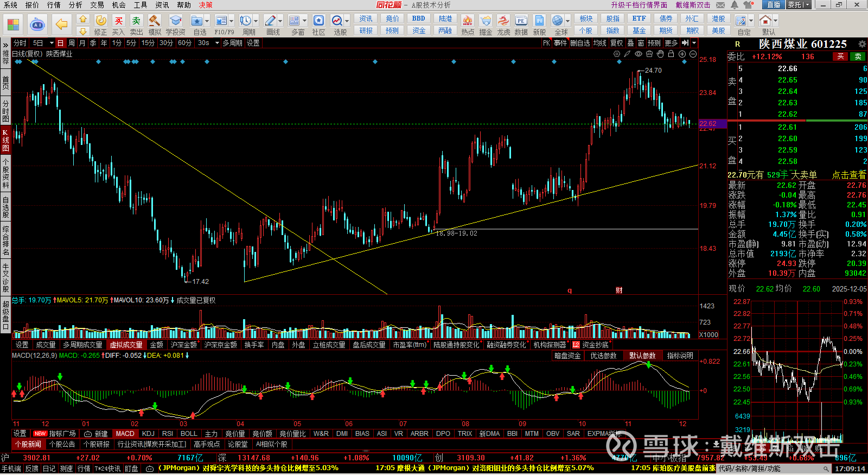The width and height of the screenshot is (868, 475).
Task: Zoom out the K-line chart (minus)
Action: tap(693, 54)
